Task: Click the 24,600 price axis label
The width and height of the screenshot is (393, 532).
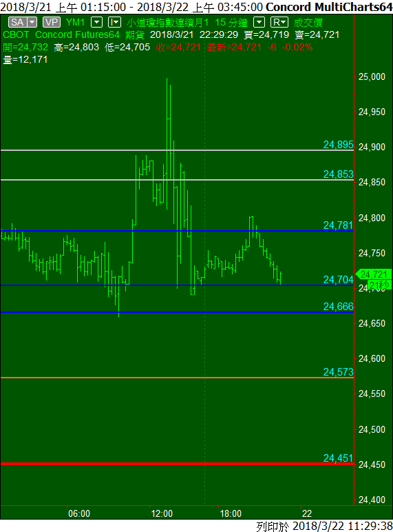Action: (372, 358)
